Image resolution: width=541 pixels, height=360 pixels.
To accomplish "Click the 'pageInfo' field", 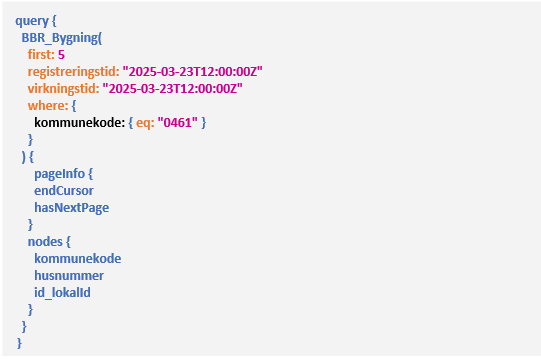I will tap(59, 174).
